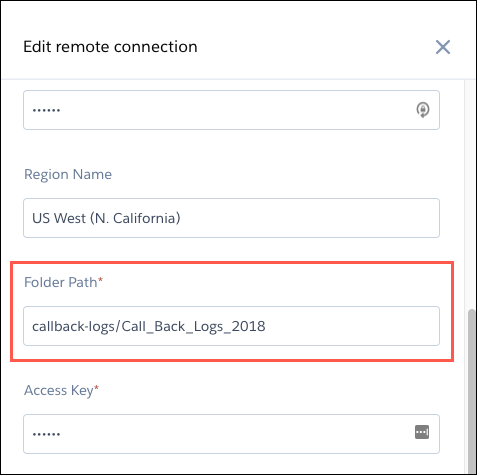Focus the Access Key input field
The image size is (477, 475).
tap(231, 434)
